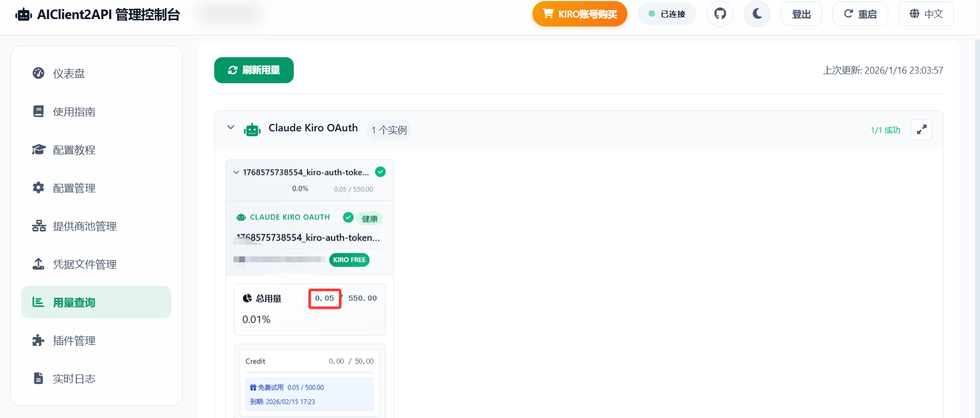Screen dimensions: 980x418
Task: Click the 550.00 total limit value
Action: tap(363, 298)
